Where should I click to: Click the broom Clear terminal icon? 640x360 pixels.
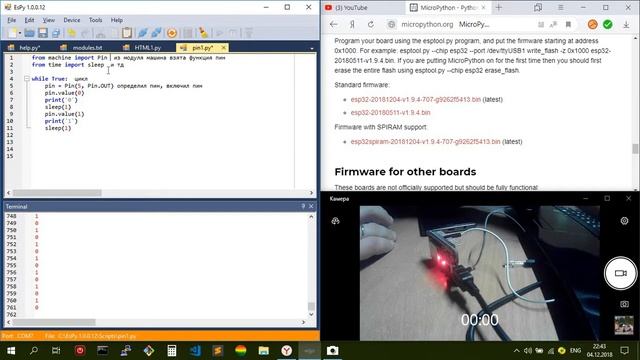[203, 33]
